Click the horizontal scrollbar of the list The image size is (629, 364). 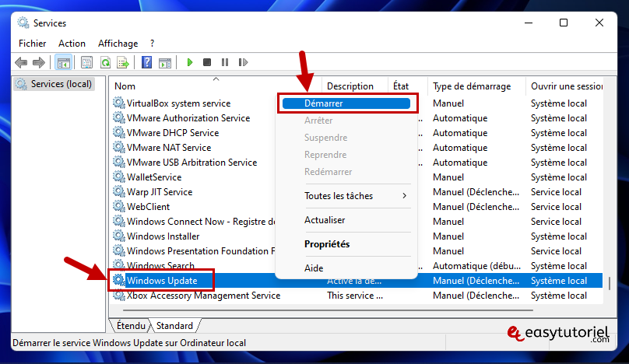tap(328, 310)
